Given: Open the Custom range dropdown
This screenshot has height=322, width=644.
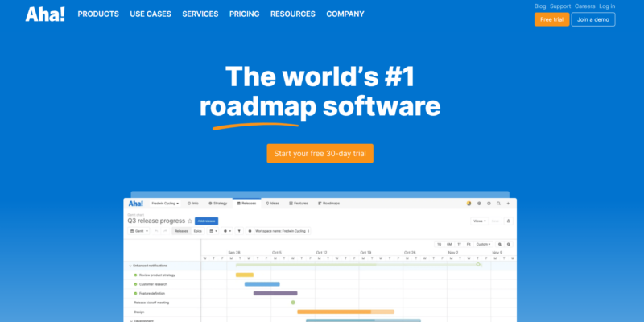Looking at the screenshot, I should click(x=484, y=244).
